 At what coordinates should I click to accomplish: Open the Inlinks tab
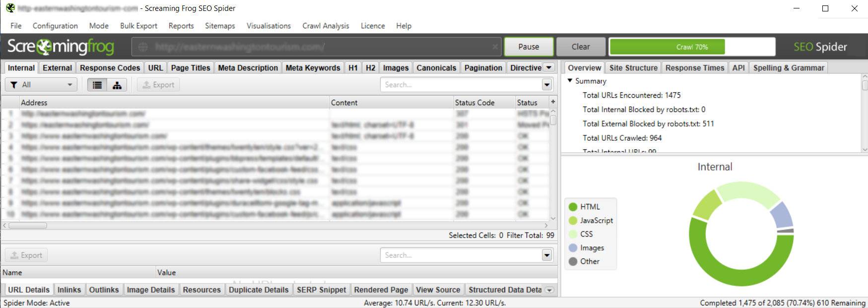click(x=69, y=290)
